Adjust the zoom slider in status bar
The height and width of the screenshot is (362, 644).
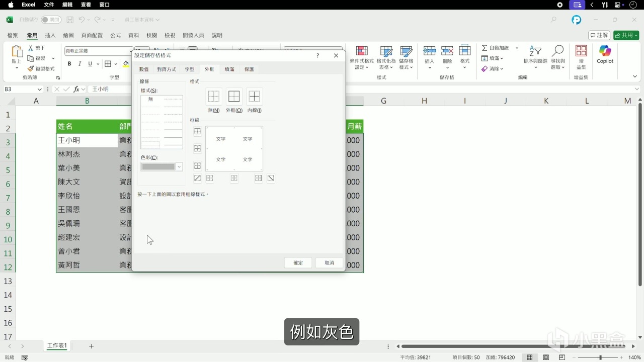[600, 357]
